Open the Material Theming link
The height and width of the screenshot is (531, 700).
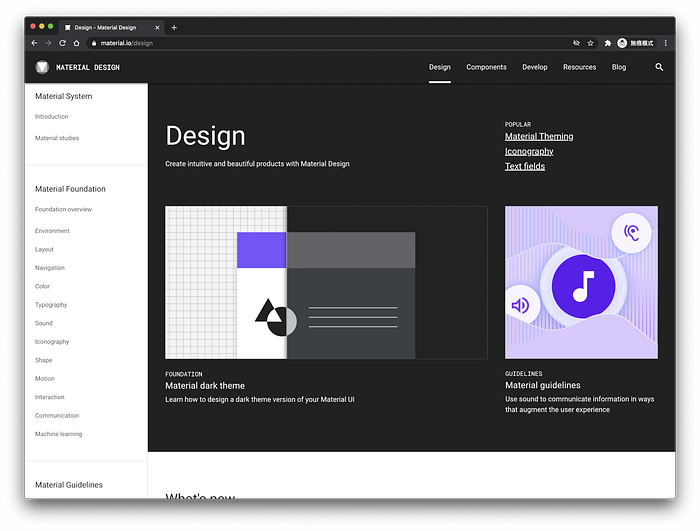pyautogui.click(x=539, y=136)
